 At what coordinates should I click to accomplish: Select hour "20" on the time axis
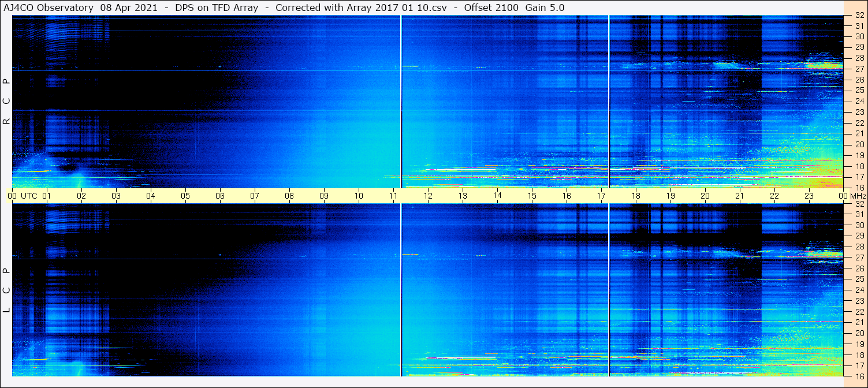[705, 196]
